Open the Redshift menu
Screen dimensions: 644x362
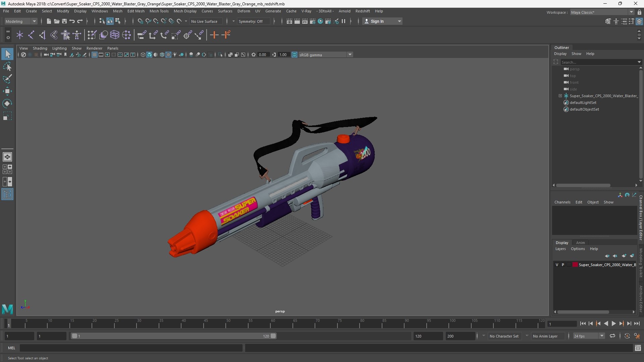[x=363, y=11]
